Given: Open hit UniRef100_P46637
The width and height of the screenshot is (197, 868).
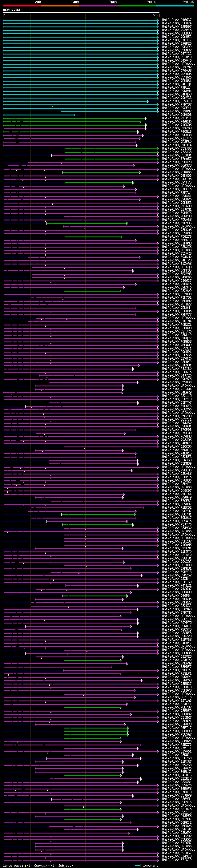Looking at the screenshot, I should (177, 20).
